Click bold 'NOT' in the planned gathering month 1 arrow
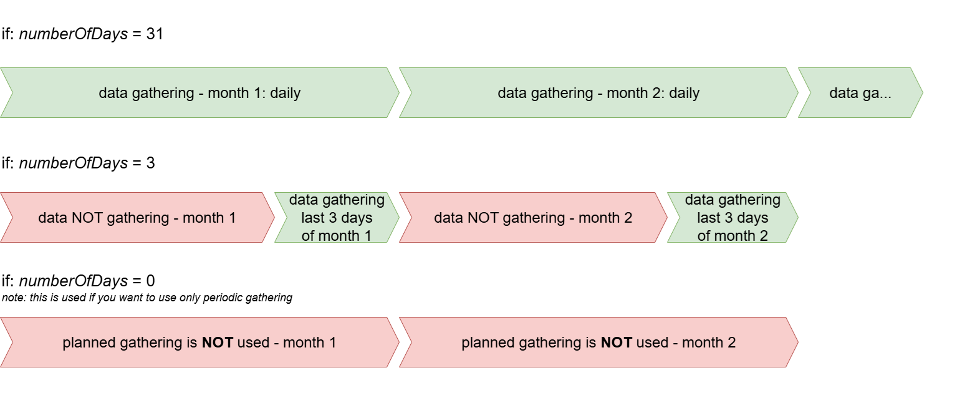 click(218, 342)
